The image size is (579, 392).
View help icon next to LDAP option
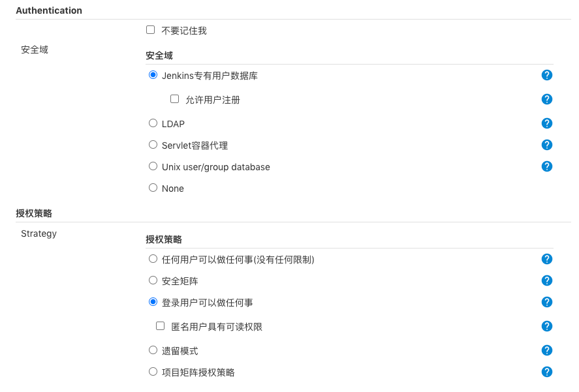pyautogui.click(x=547, y=123)
